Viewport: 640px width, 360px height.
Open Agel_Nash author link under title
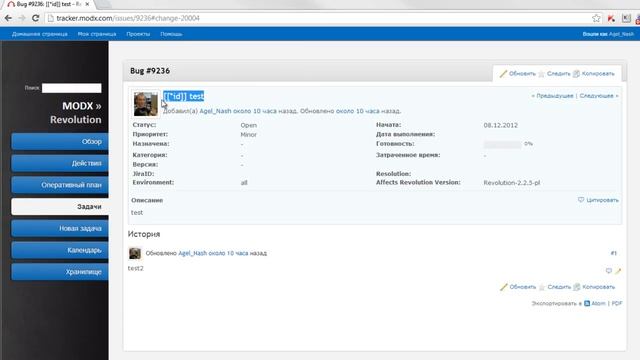point(215,111)
